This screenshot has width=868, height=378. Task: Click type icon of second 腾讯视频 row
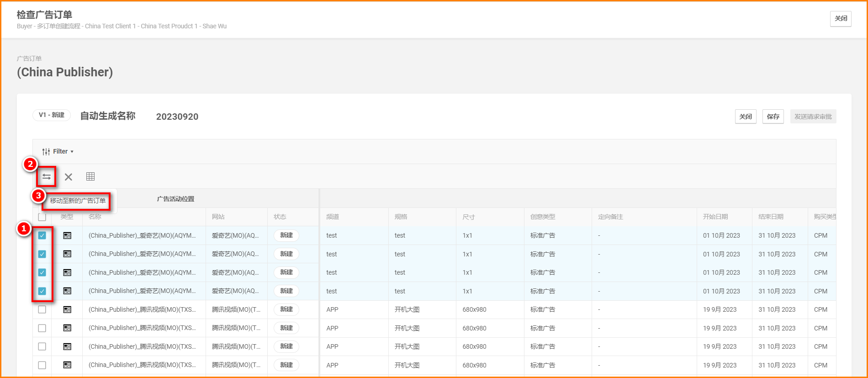tap(67, 328)
